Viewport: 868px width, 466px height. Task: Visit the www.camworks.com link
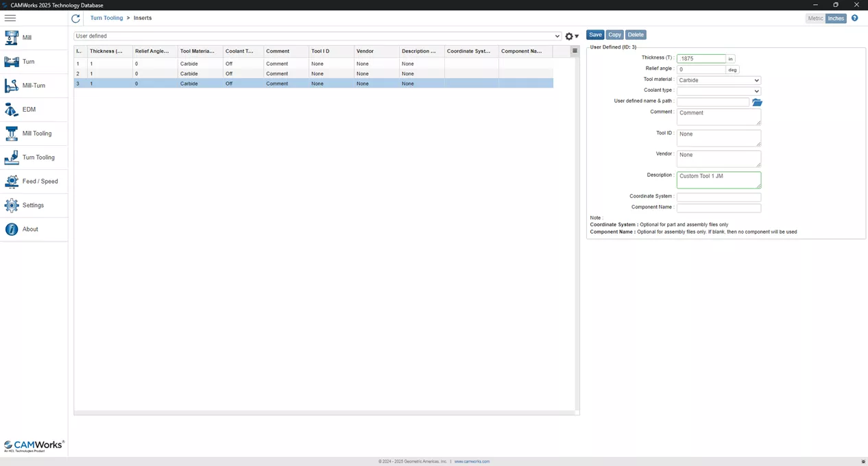[471, 461]
